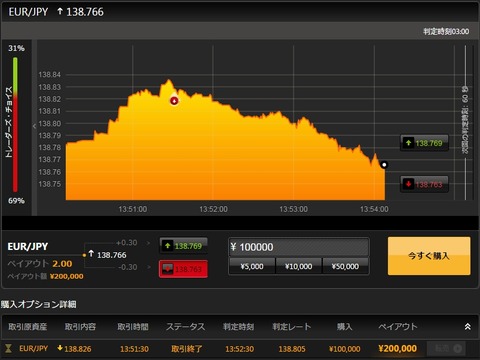The width and height of the screenshot is (480, 360).
Task: Click the EUR/JPY asset name in trade row
Action: (x=34, y=349)
